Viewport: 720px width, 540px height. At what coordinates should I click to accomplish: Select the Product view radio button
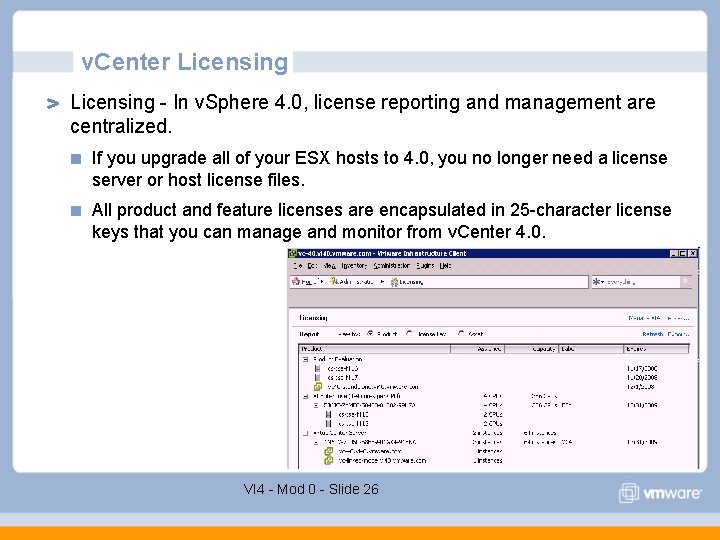tap(370, 334)
